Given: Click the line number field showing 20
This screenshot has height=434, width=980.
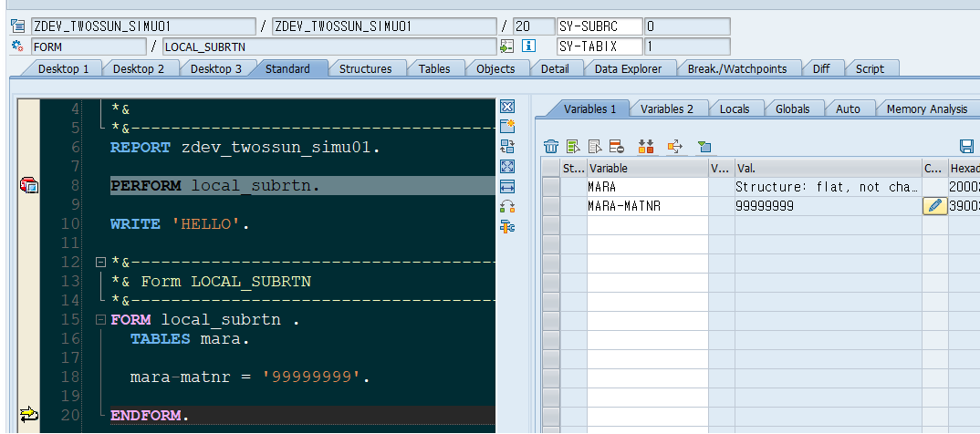Looking at the screenshot, I should [x=533, y=26].
